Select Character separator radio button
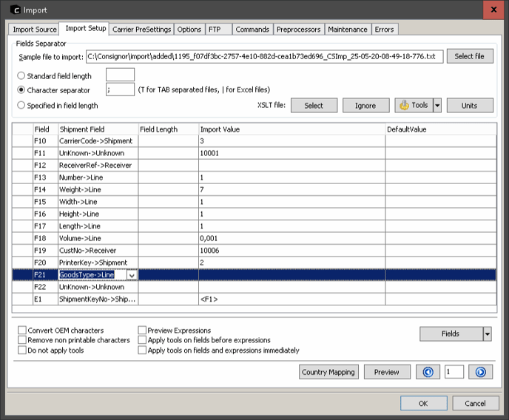Screen dimensions: 509x420 (x=21, y=89)
